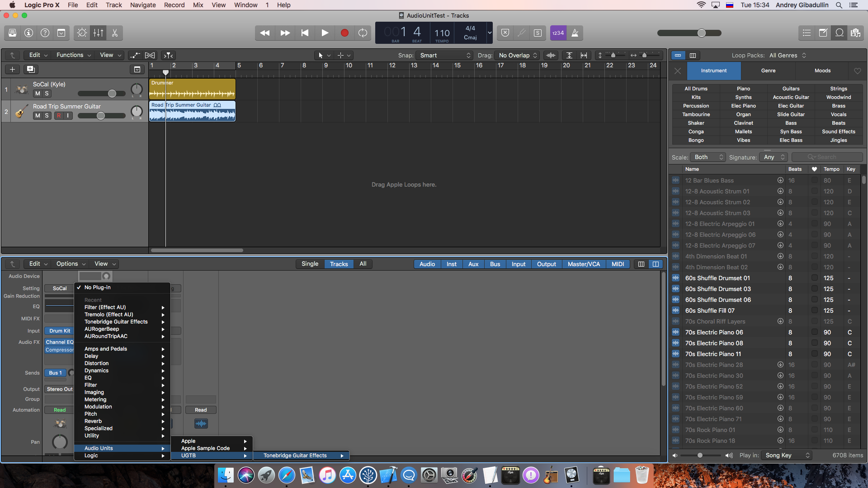Select Apple Sample Code submenu
The width and height of the screenshot is (868, 488).
pyautogui.click(x=212, y=448)
